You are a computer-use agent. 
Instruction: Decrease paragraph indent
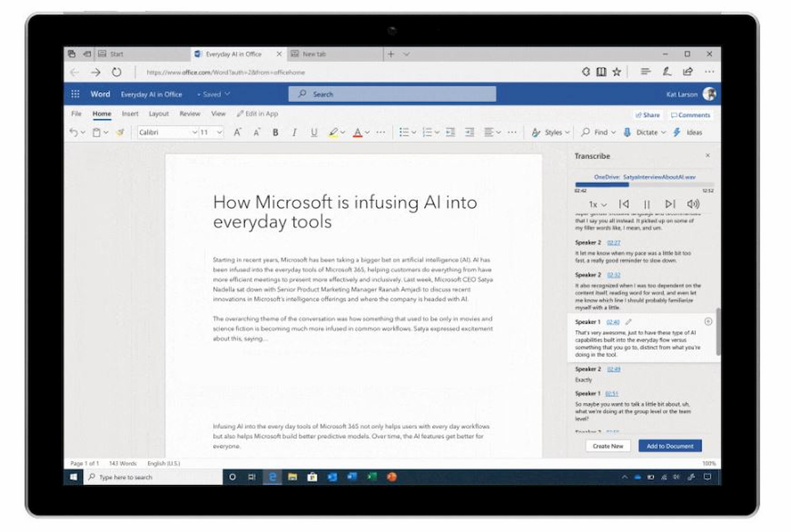click(x=450, y=132)
